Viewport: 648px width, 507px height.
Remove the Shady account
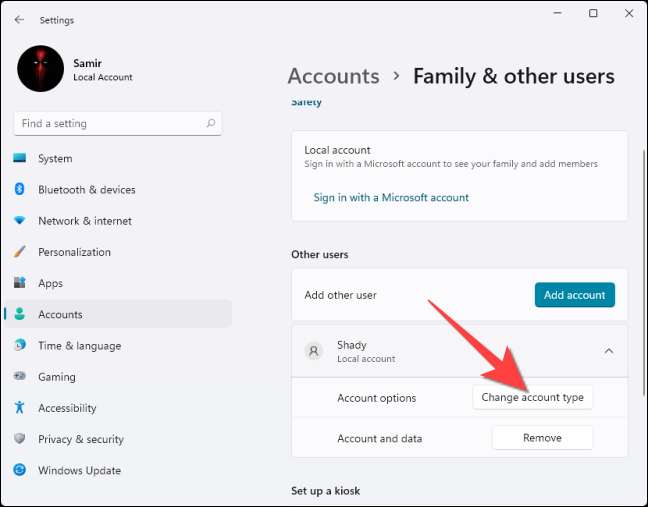542,438
